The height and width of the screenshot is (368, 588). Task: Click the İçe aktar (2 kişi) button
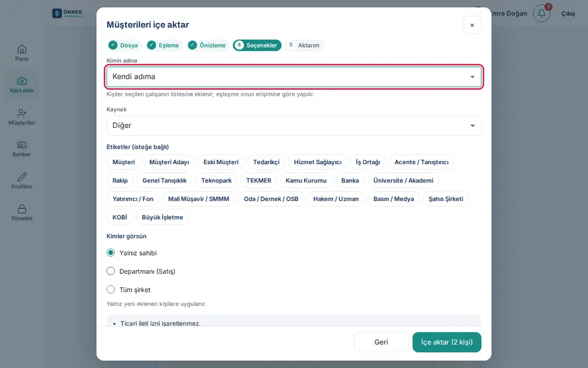point(447,342)
